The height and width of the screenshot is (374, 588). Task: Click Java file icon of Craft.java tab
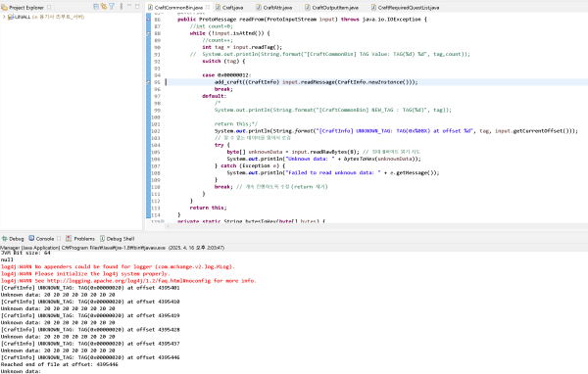point(218,7)
